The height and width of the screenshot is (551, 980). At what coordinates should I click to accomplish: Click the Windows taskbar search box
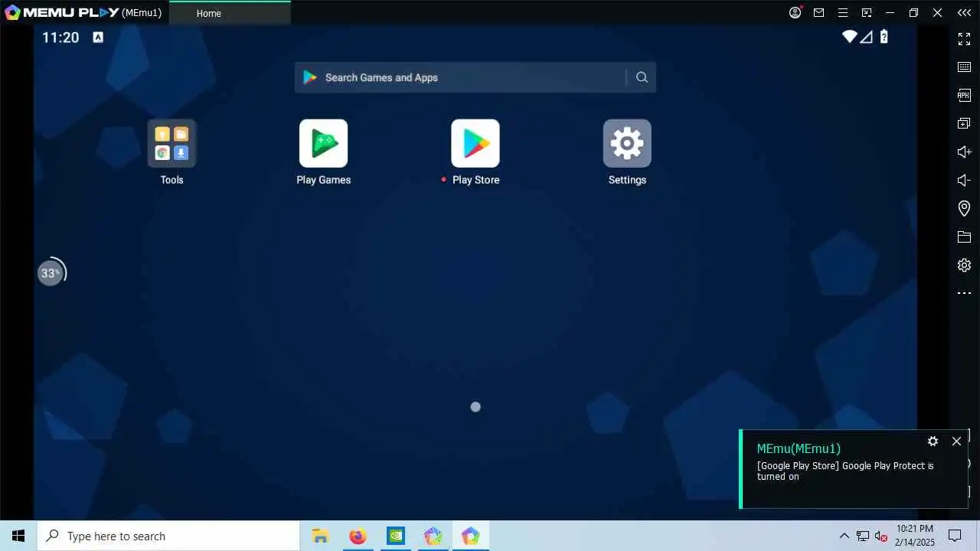168,536
